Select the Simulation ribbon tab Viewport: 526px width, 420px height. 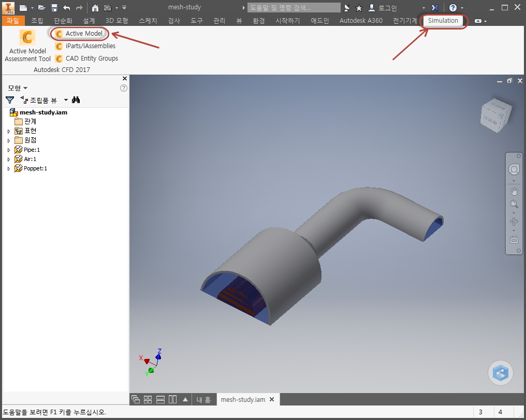coord(443,21)
